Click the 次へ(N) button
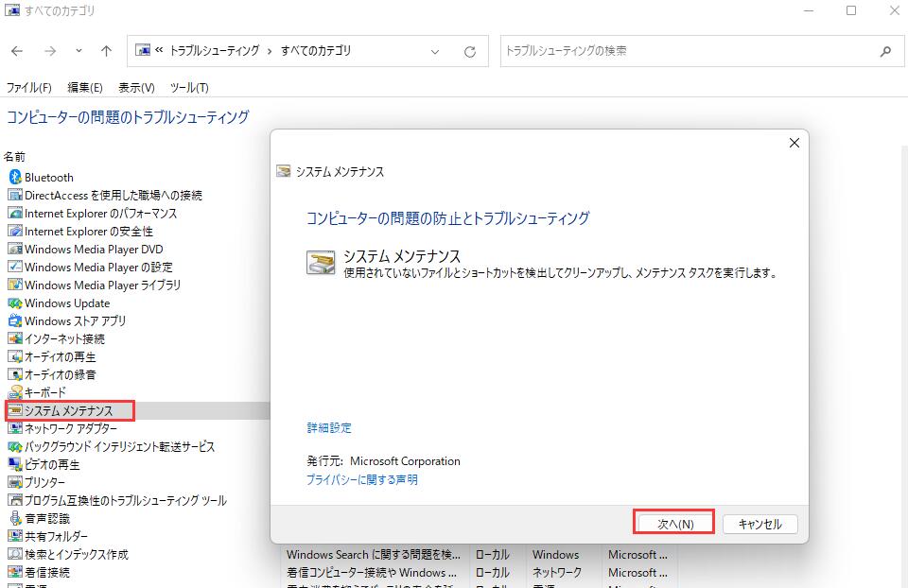Image resolution: width=908 pixels, height=588 pixels. point(673,523)
